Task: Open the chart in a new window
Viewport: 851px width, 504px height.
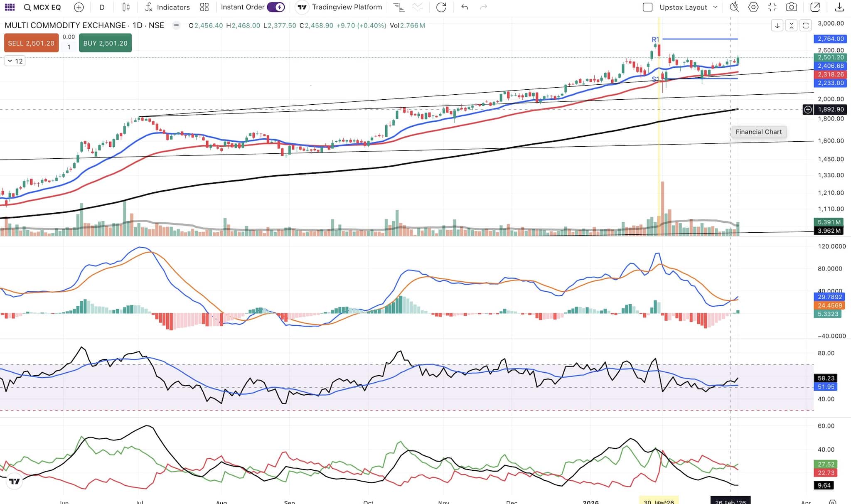Action: [815, 7]
